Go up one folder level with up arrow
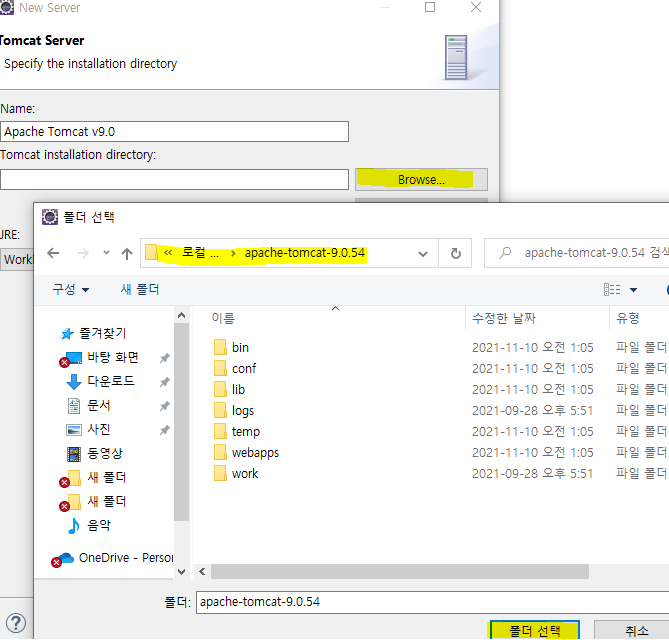669x640 pixels. [x=127, y=253]
